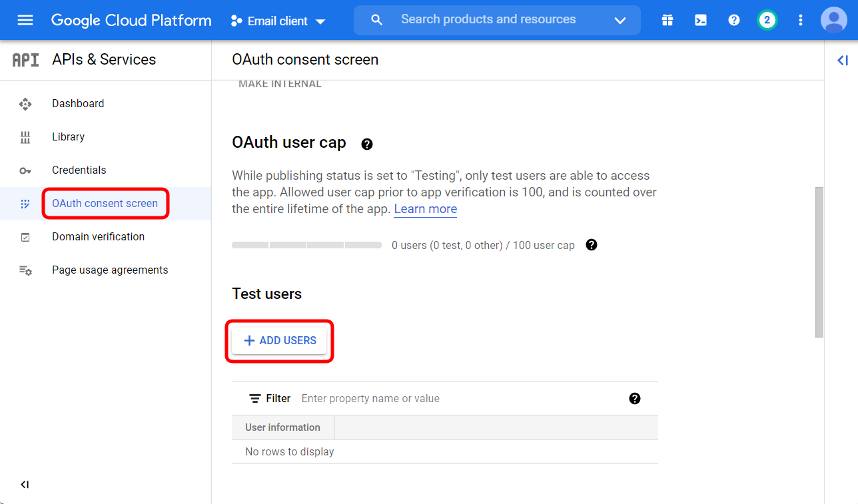Show help next to user cap count
The image size is (858, 504).
click(x=591, y=245)
